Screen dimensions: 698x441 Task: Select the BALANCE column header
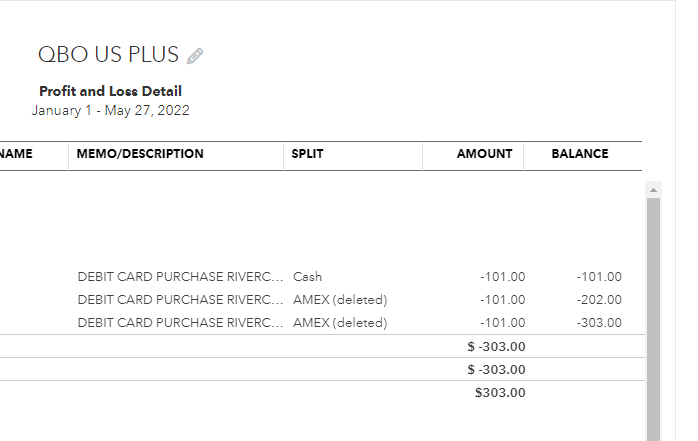(x=579, y=154)
